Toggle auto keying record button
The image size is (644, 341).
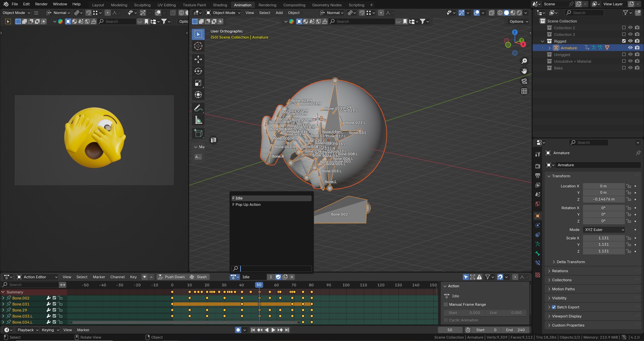pos(238,330)
